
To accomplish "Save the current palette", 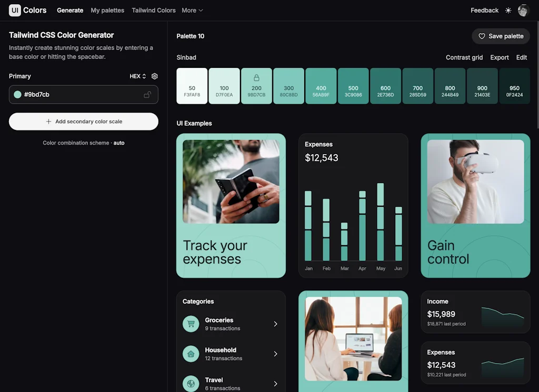I will (501, 36).
